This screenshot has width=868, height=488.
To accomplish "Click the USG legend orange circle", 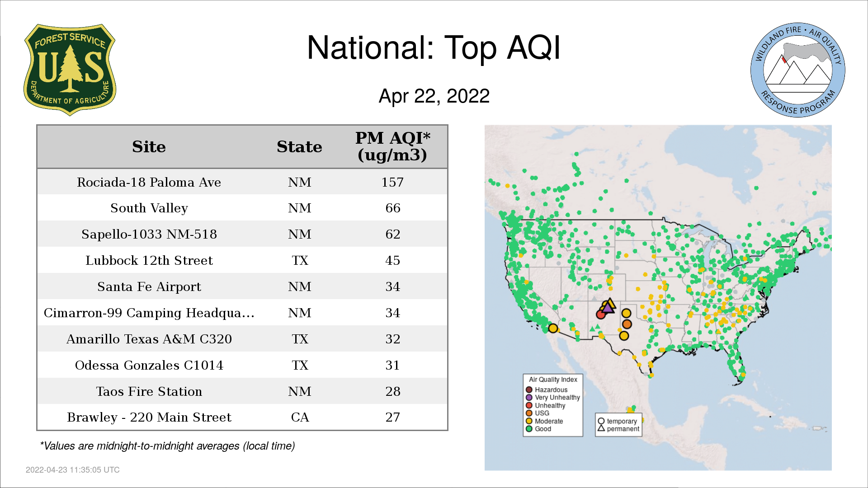I will pos(529,413).
